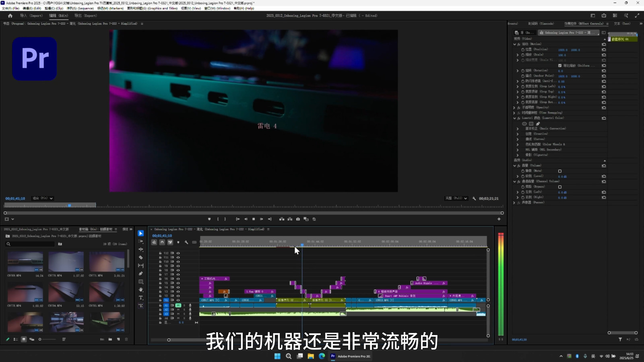Switch to Import workspace

point(31,16)
